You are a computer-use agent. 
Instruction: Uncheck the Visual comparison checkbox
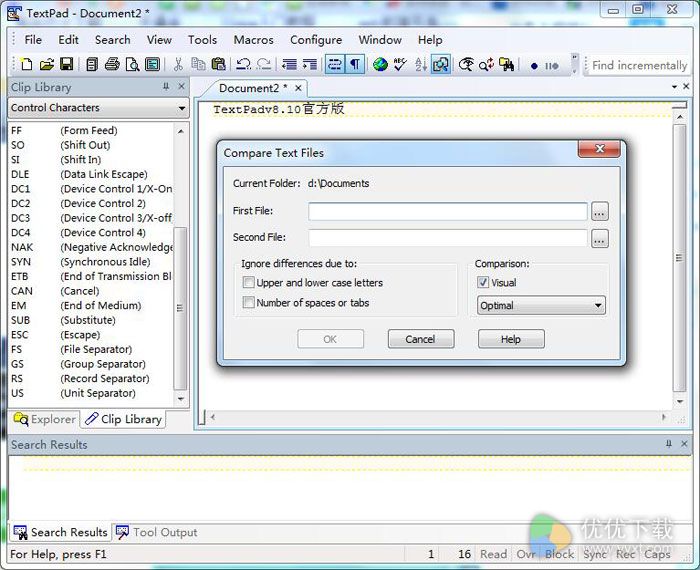pyautogui.click(x=483, y=282)
